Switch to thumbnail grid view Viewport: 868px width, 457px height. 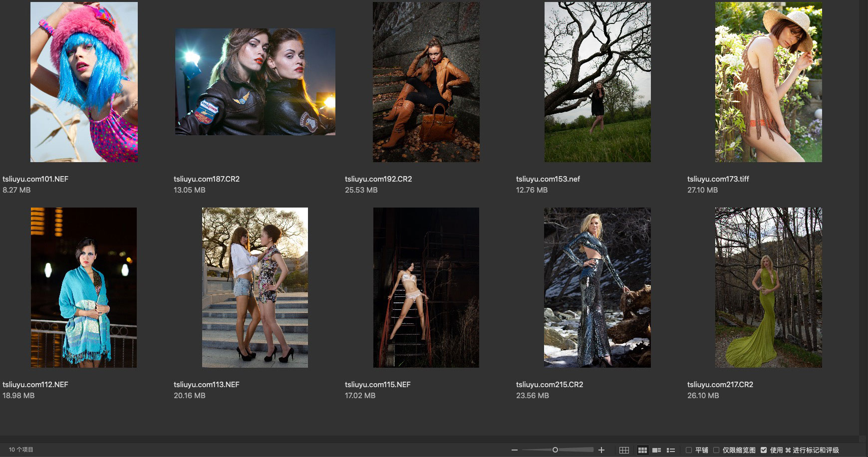[x=642, y=450]
